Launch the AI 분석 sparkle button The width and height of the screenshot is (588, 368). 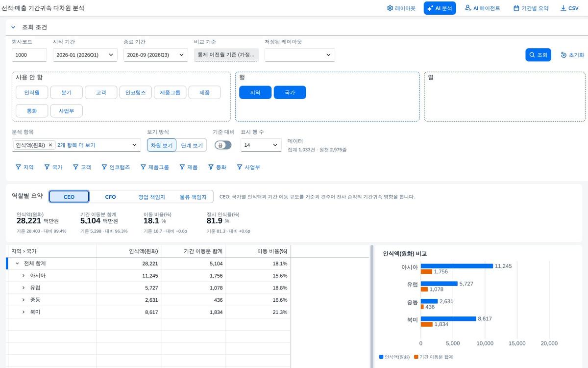(x=440, y=8)
